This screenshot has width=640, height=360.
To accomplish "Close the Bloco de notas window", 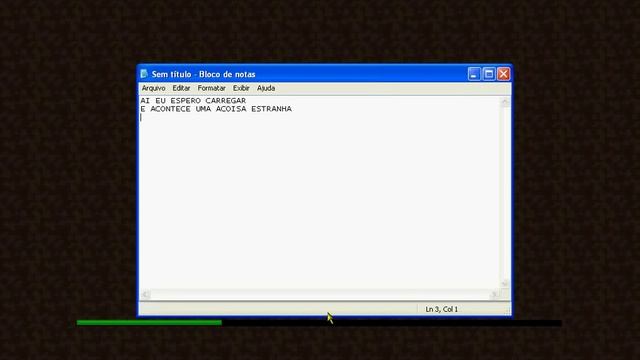I will pyautogui.click(x=503, y=74).
